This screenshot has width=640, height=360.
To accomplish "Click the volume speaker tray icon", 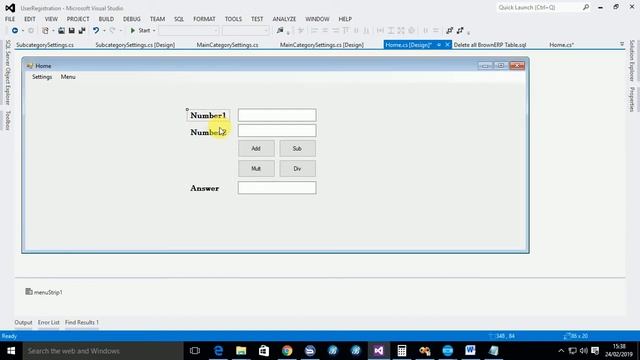I will coord(584,351).
